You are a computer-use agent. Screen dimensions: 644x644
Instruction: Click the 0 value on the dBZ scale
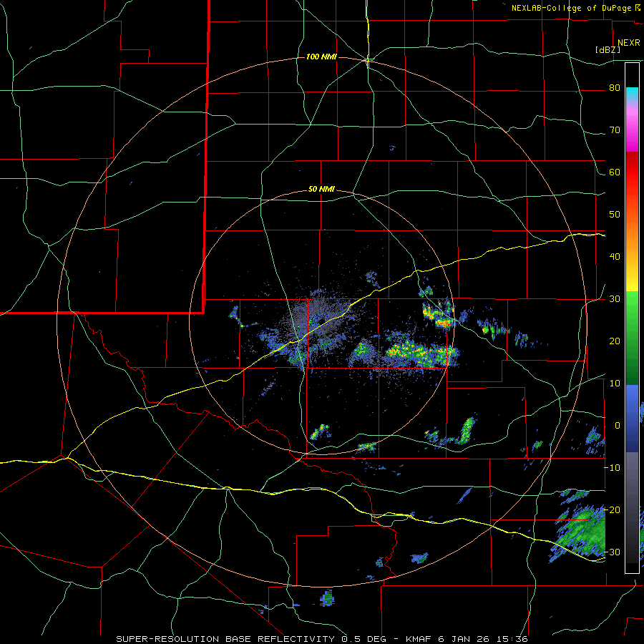coord(618,426)
